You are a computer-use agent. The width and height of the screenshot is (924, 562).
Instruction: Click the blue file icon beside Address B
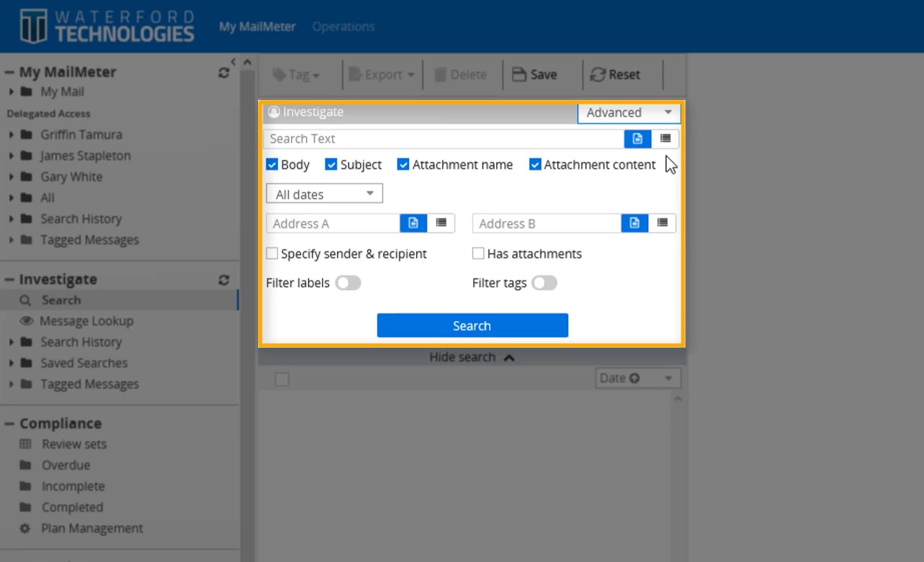pos(635,223)
